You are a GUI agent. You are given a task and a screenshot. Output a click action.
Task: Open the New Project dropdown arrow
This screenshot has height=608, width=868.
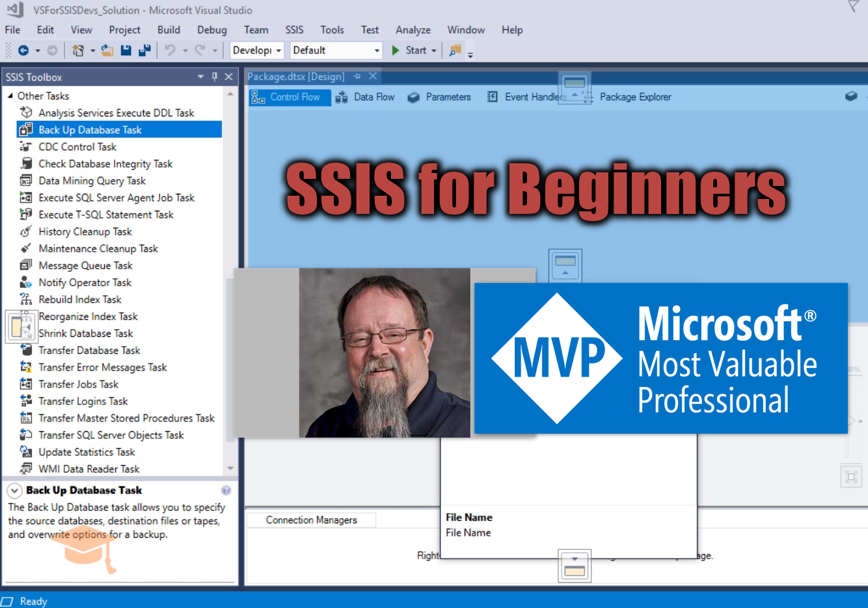[92, 50]
